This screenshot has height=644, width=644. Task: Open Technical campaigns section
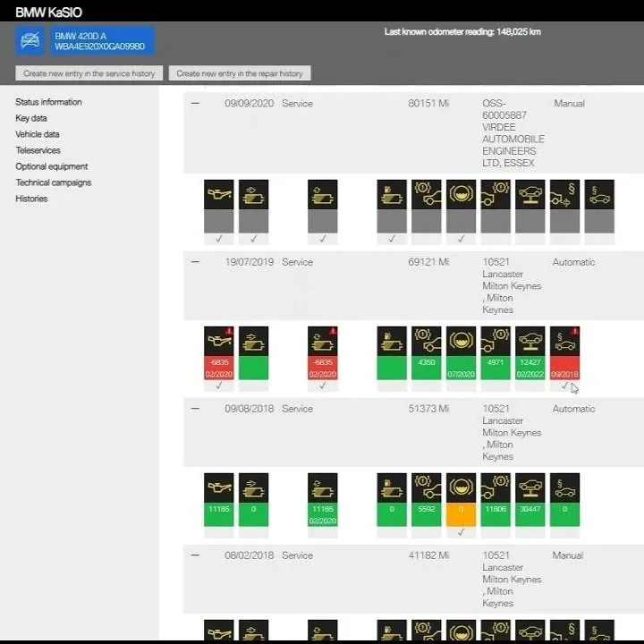tap(54, 182)
